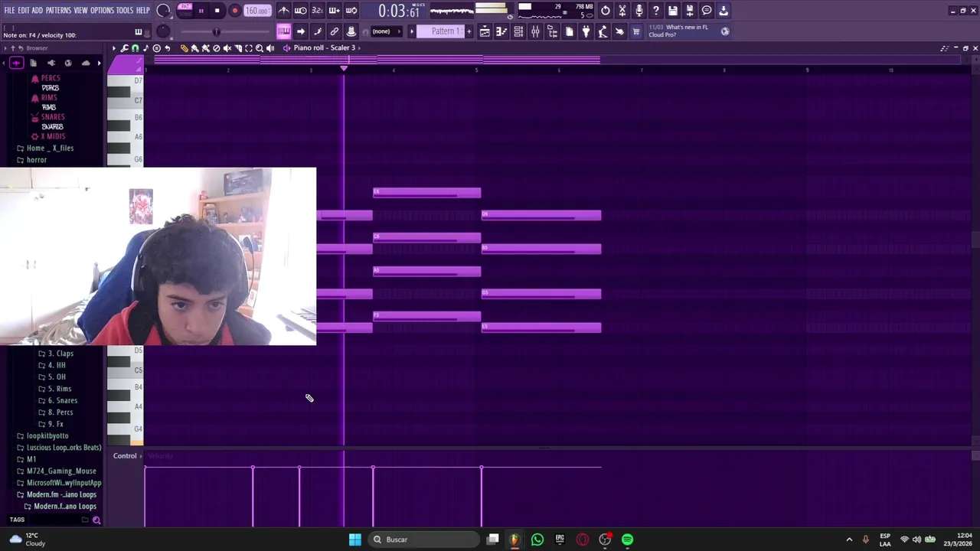The height and width of the screenshot is (551, 980).
Task: Click the render/export download icon
Action: click(x=723, y=11)
